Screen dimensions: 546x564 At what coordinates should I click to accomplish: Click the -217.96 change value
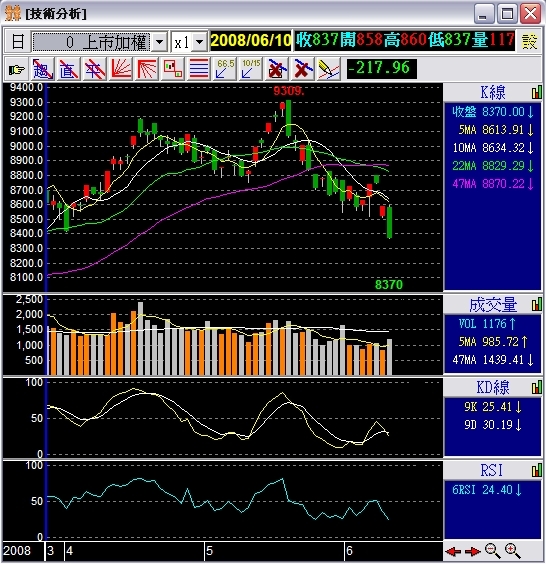(381, 68)
